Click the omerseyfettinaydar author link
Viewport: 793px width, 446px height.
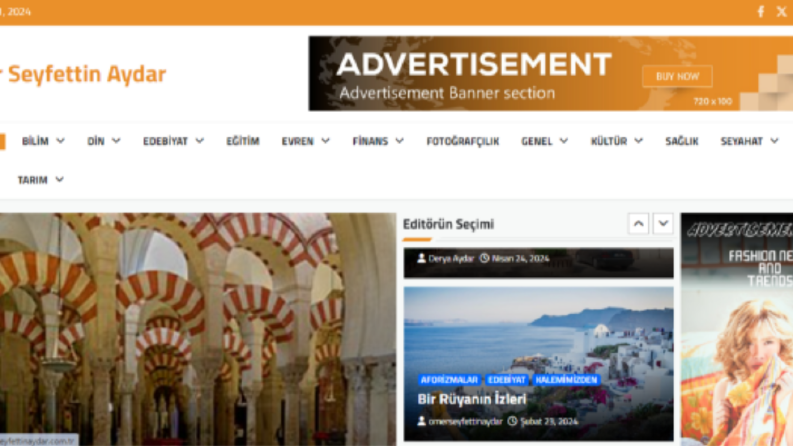pos(465,421)
